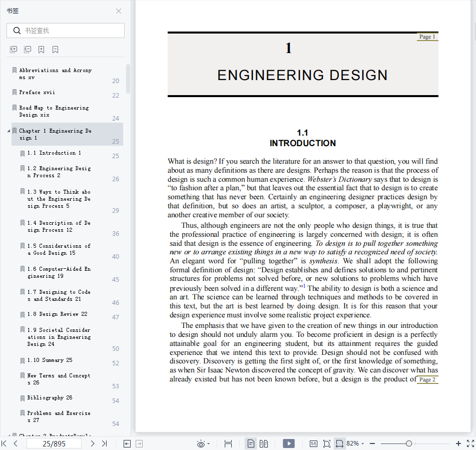The image size is (476, 450).
Task: Go to next page arrow
Action: pos(92,443)
